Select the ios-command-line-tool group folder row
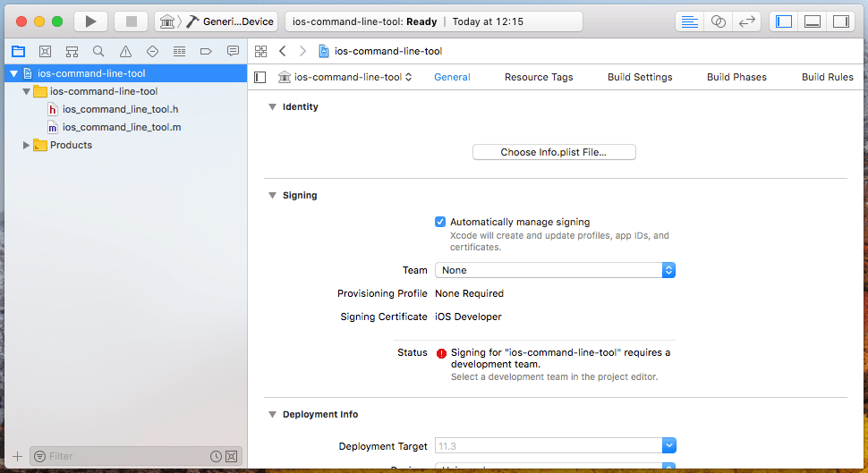The image size is (868, 473). point(125,91)
